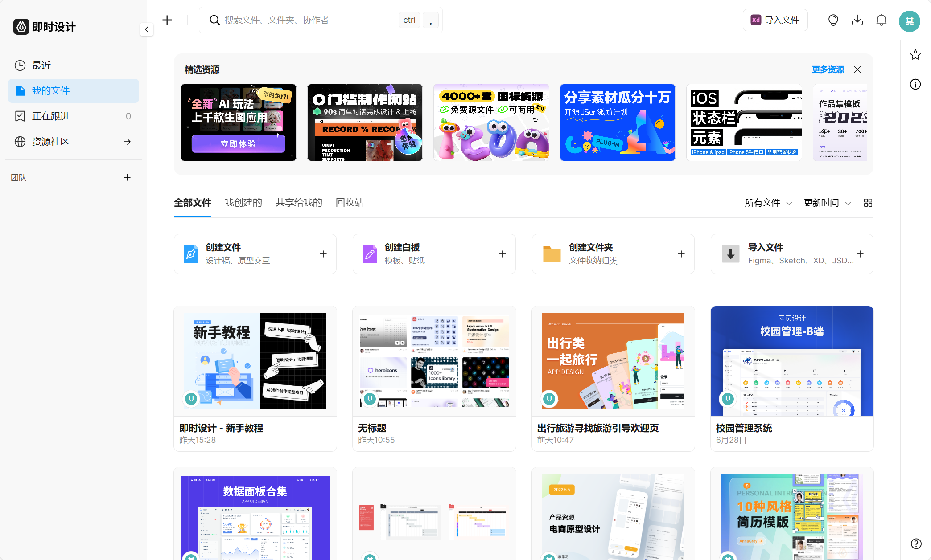This screenshot has height=560, width=931.
Task: Click the star icon on right sidebar
Action: click(915, 55)
